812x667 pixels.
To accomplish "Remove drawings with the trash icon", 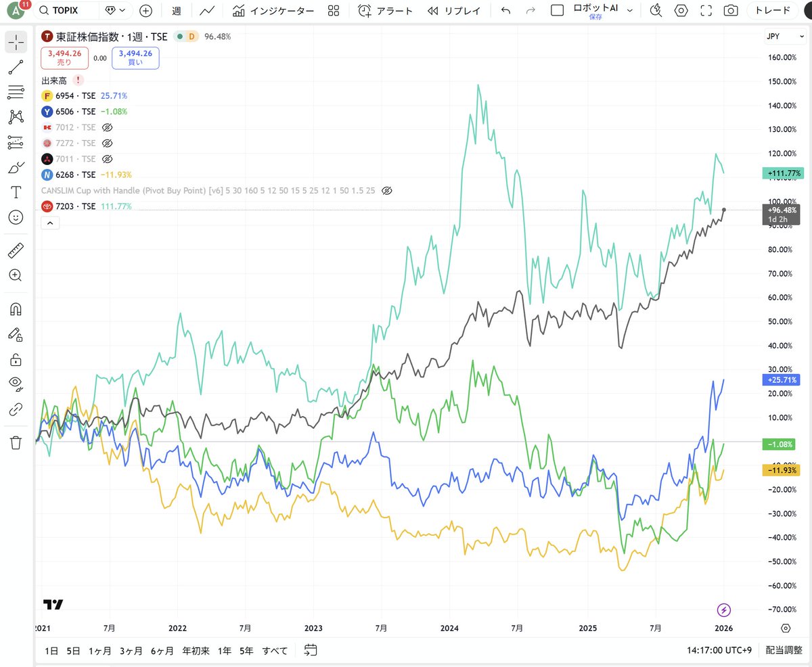I will point(16,442).
